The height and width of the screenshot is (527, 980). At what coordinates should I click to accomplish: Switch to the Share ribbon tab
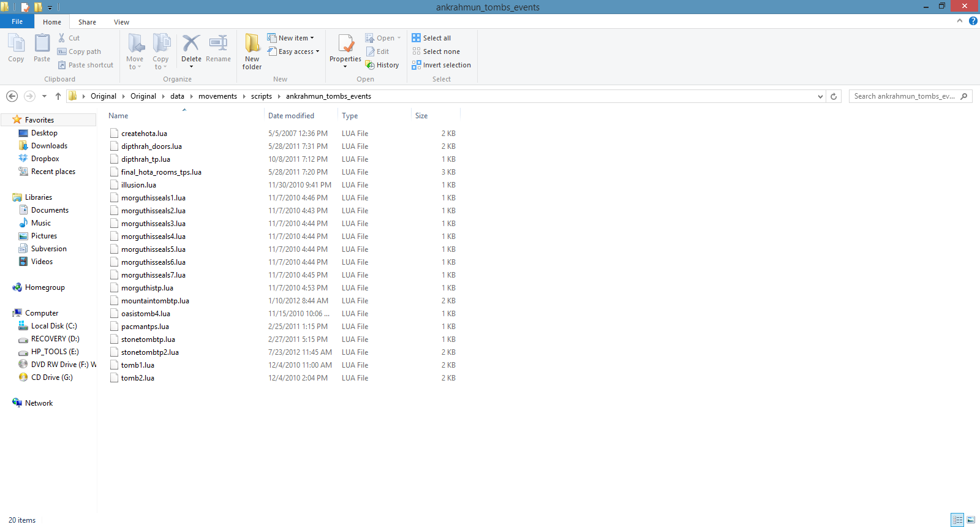click(87, 22)
